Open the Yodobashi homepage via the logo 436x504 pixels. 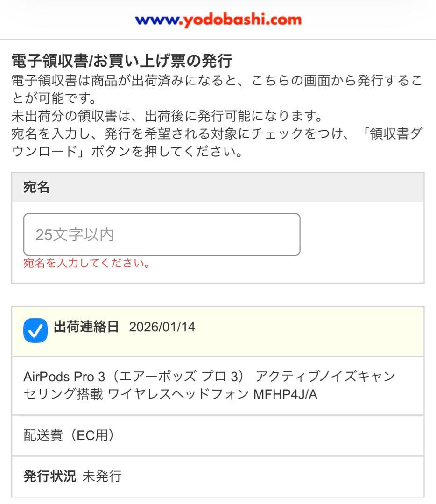(218, 20)
